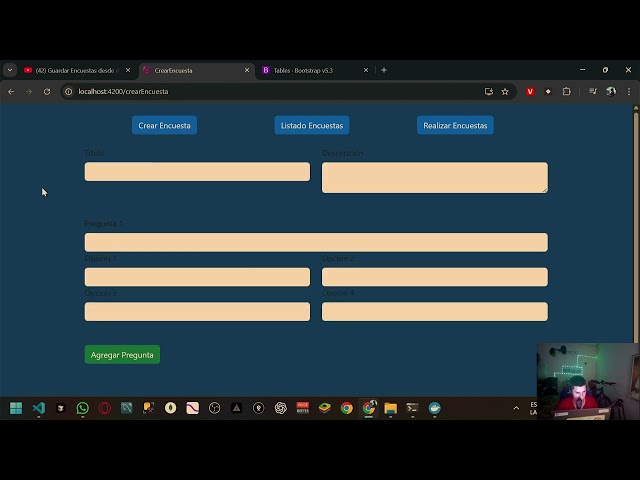Viewport: 640px width, 480px height.
Task: Go back with the browser back arrow
Action: pos(11,92)
